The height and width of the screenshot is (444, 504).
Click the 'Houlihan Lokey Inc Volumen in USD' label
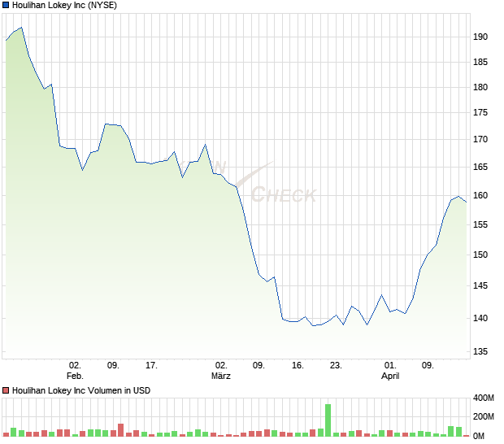pos(81,390)
